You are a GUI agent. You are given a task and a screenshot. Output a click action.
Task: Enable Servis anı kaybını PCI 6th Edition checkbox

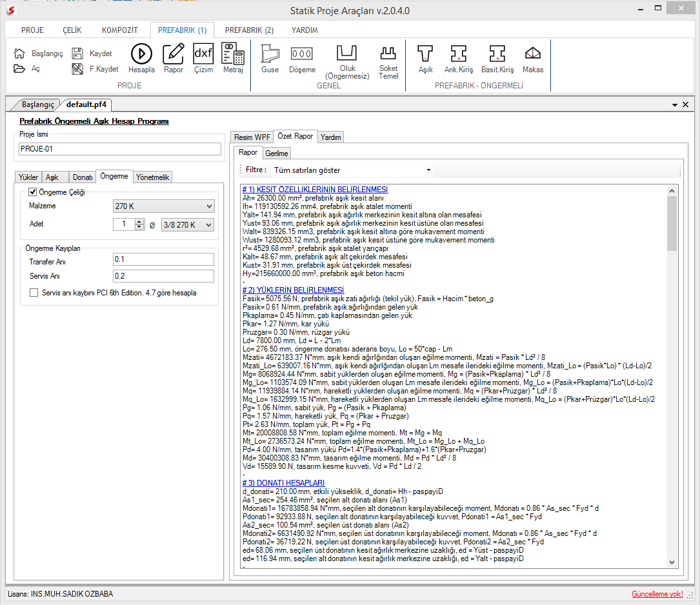34,293
